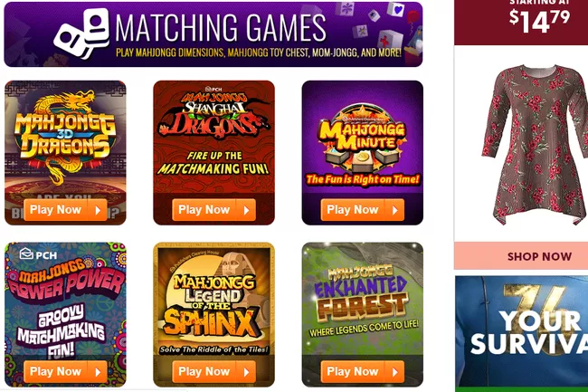The height and width of the screenshot is (392, 588).
Task: Click the $14.79 price ad header
Action: pyautogui.click(x=539, y=19)
